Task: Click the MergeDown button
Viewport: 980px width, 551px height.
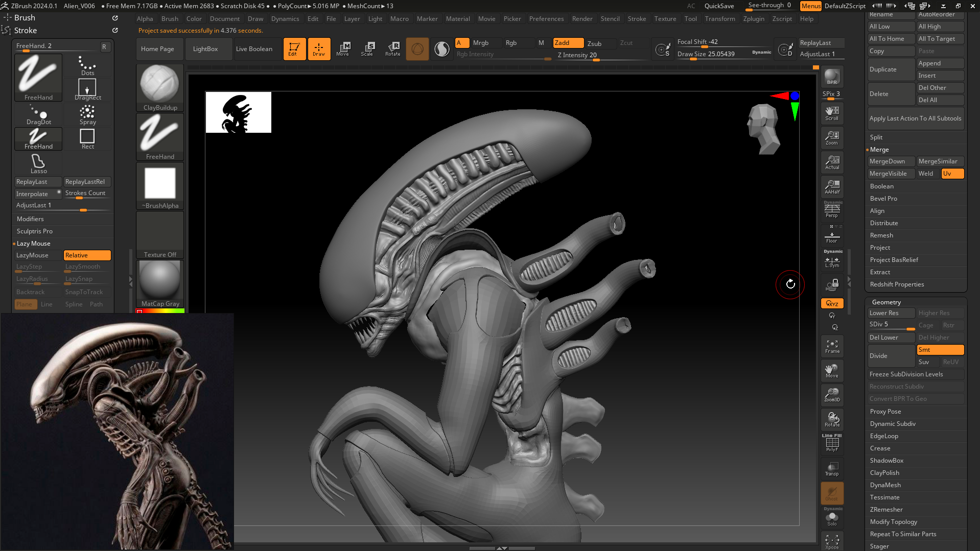Action: point(891,161)
